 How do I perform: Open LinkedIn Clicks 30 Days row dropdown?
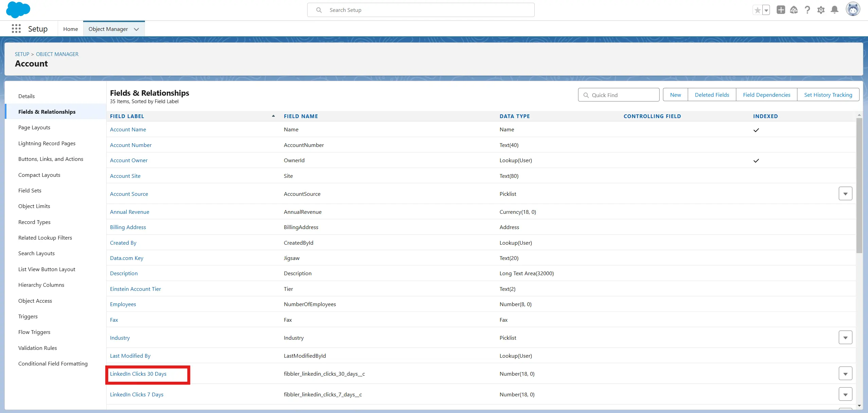click(x=845, y=374)
